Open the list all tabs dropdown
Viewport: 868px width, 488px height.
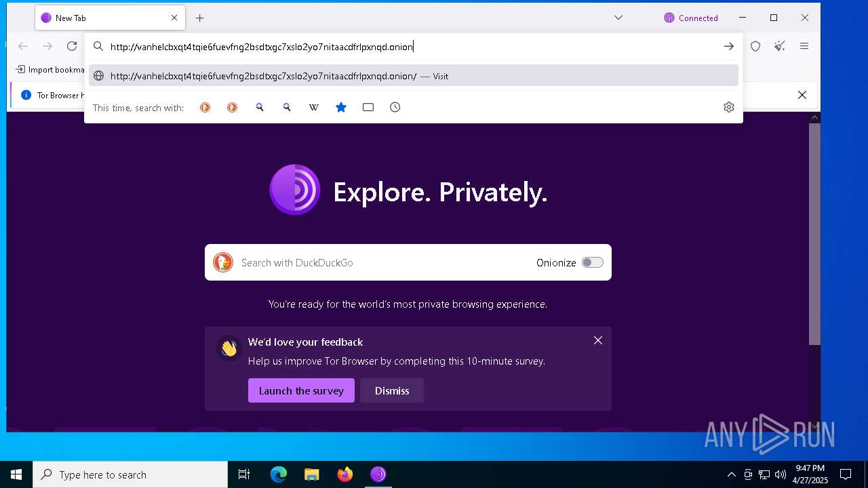(618, 18)
